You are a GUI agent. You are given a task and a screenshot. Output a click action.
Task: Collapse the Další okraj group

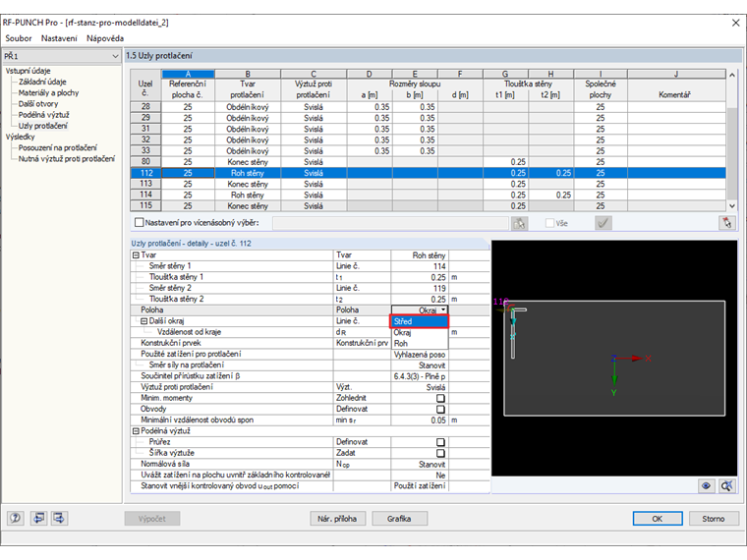[144, 321]
